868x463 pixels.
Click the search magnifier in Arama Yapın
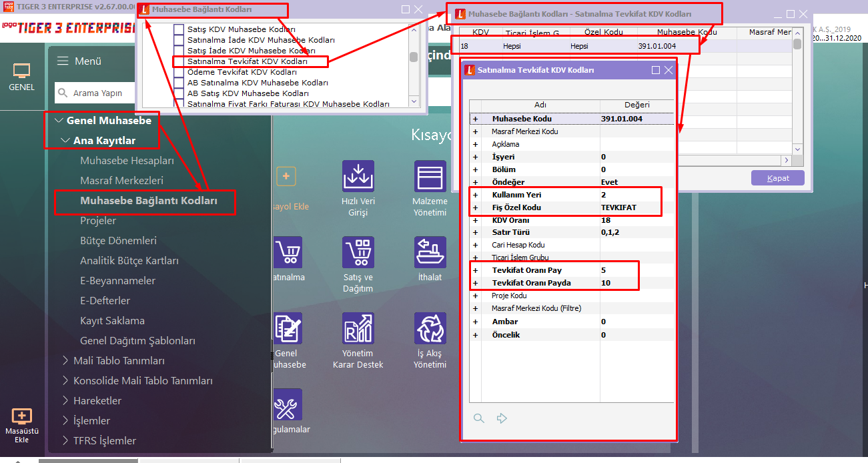pyautogui.click(x=63, y=93)
